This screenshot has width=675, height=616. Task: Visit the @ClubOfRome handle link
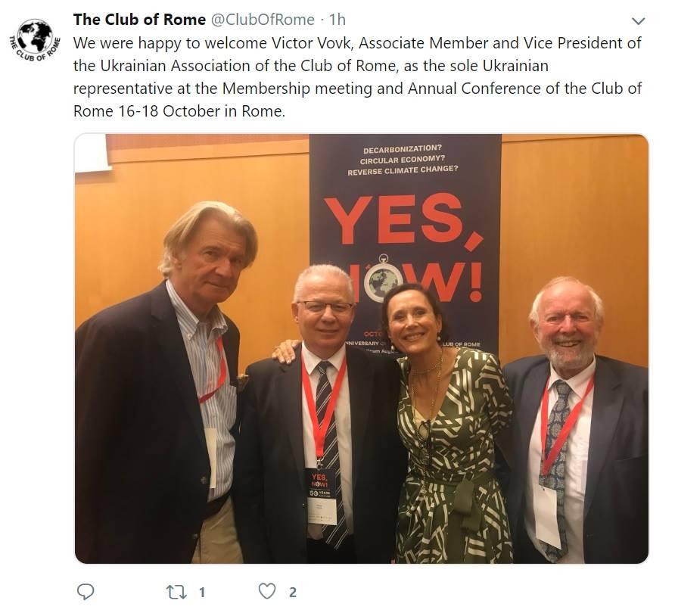coord(263,20)
